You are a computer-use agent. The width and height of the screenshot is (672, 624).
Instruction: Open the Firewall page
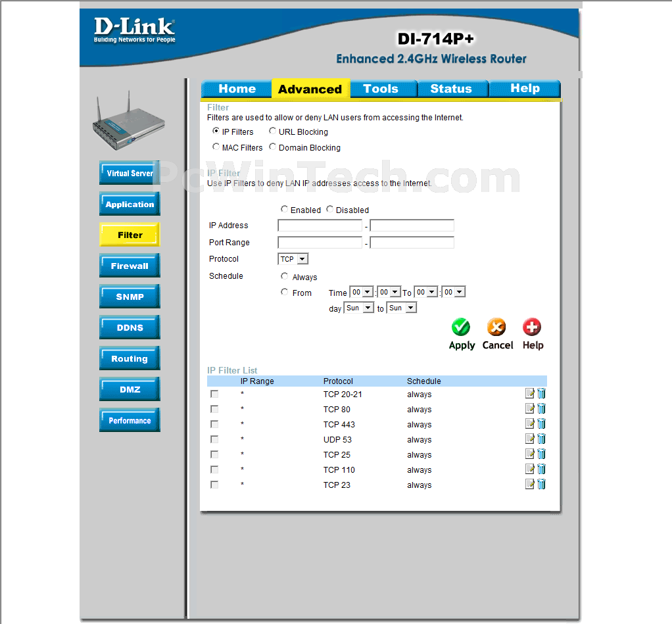[130, 265]
